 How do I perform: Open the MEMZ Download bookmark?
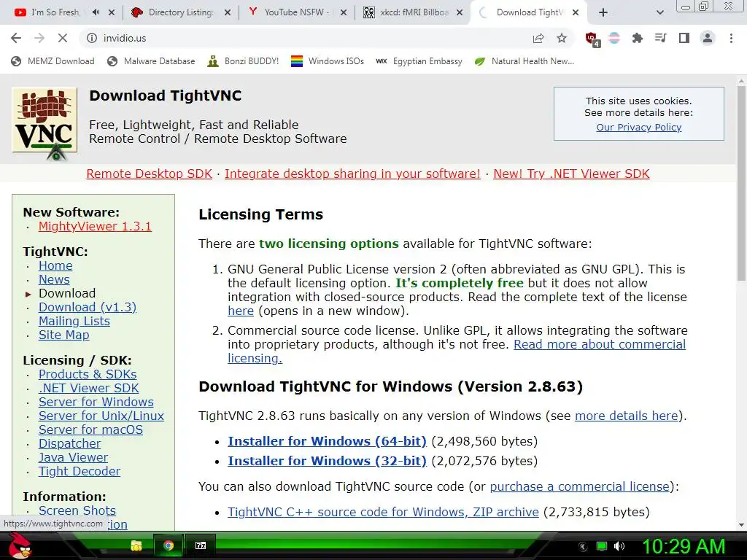click(53, 61)
